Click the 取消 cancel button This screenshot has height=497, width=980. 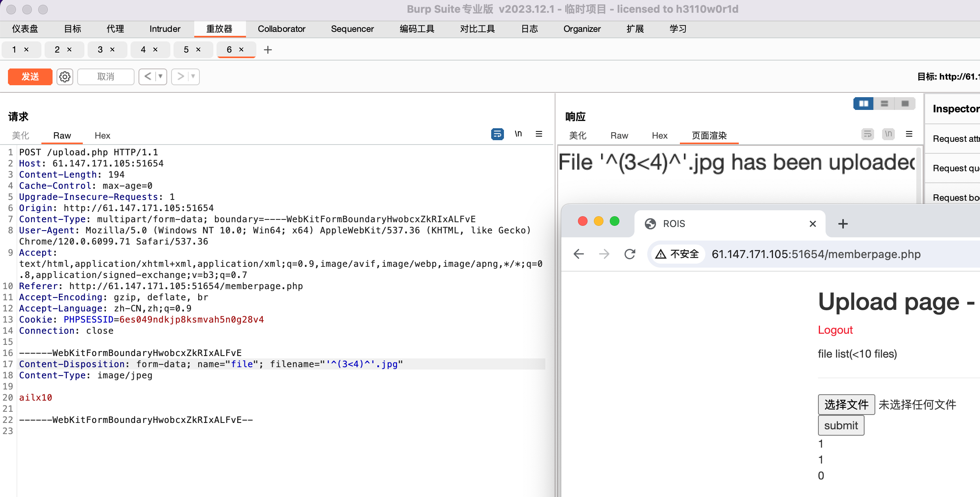point(106,76)
